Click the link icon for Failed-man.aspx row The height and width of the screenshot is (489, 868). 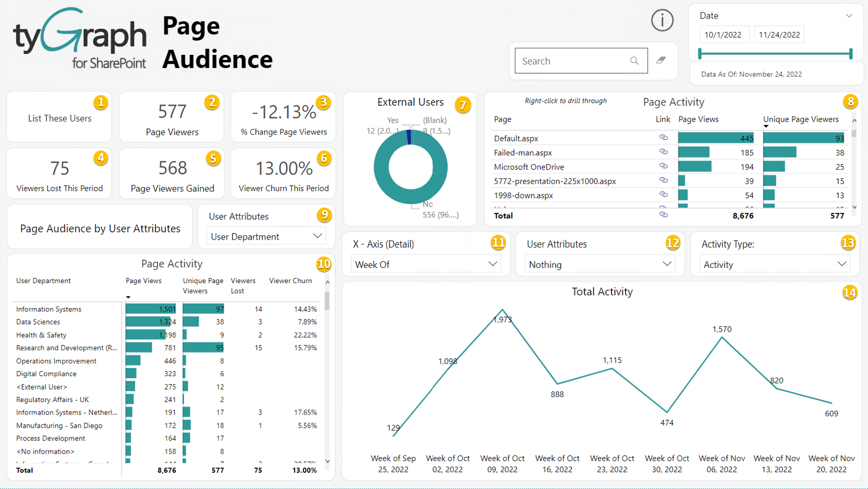[663, 152]
